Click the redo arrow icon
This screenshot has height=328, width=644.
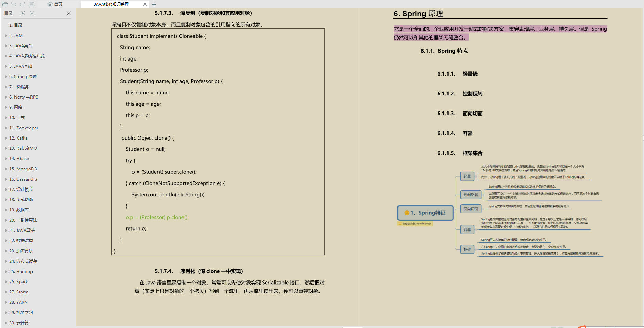[x=23, y=4]
